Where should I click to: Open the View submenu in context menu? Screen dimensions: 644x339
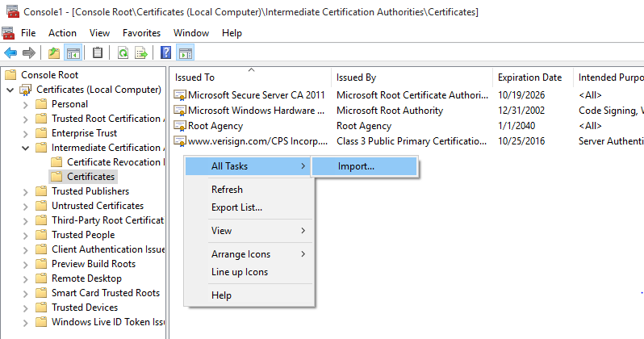pyautogui.click(x=248, y=231)
